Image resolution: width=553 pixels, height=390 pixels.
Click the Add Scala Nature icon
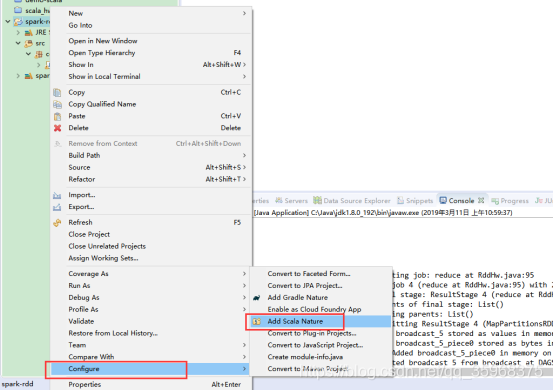pos(256,322)
